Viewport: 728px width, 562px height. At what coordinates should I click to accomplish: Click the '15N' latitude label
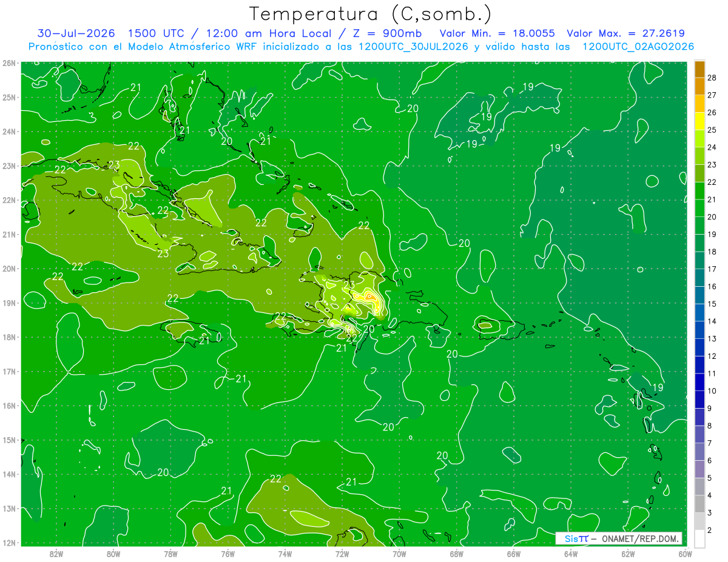(8, 440)
